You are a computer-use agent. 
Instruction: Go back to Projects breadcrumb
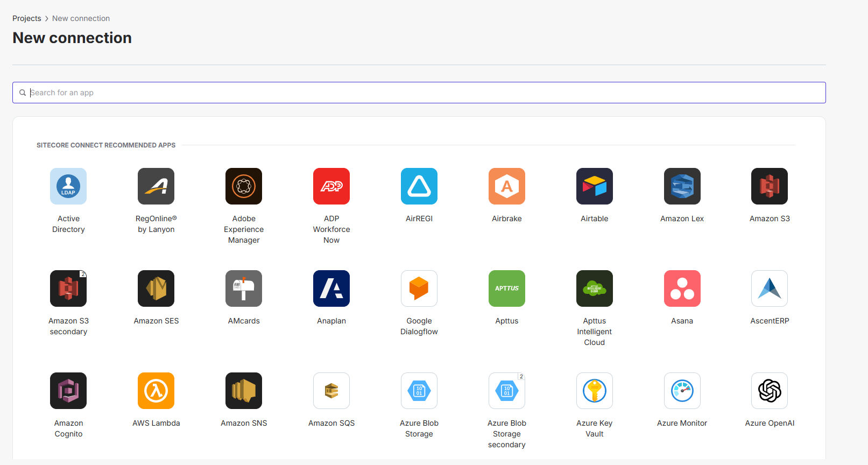(x=27, y=18)
